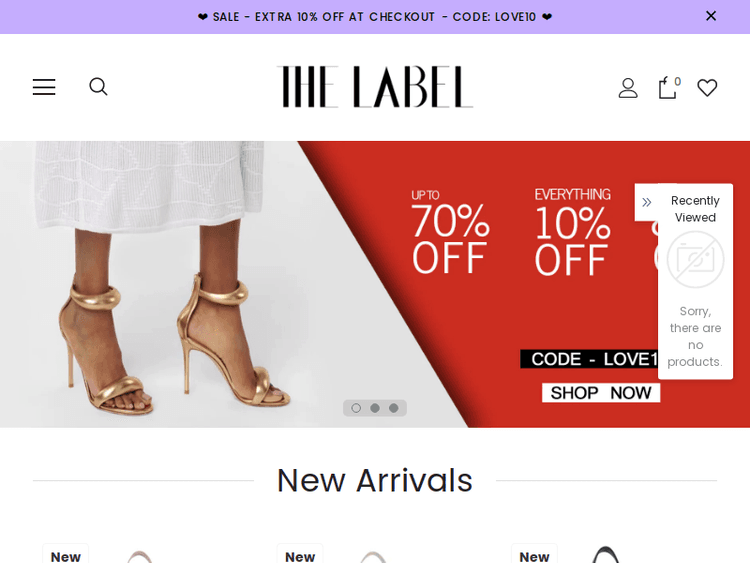Image resolution: width=750 pixels, height=563 pixels.
Task: Collapse the Recently Viewed panel arrows
Action: tap(647, 202)
